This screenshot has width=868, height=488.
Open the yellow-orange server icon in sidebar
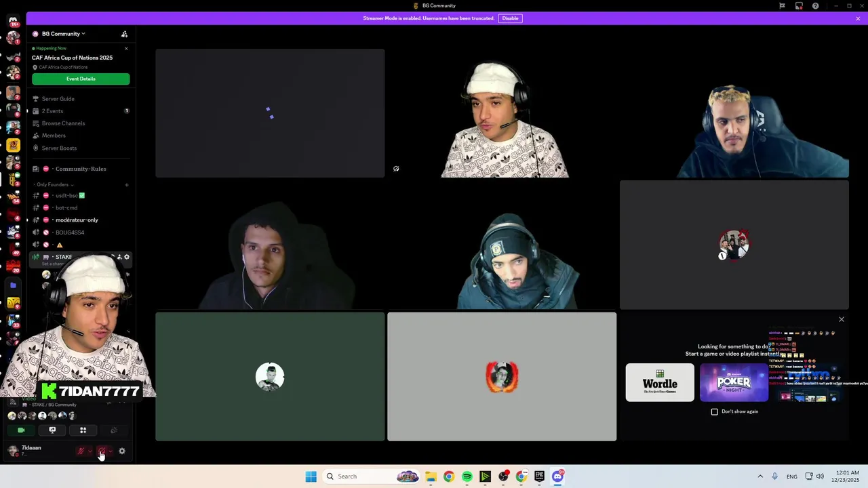pos(13,145)
